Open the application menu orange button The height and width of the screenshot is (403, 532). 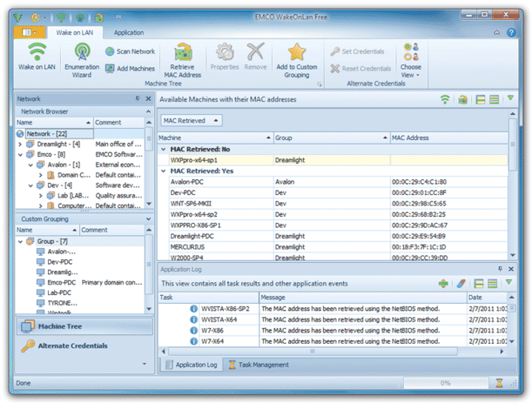coord(30,33)
